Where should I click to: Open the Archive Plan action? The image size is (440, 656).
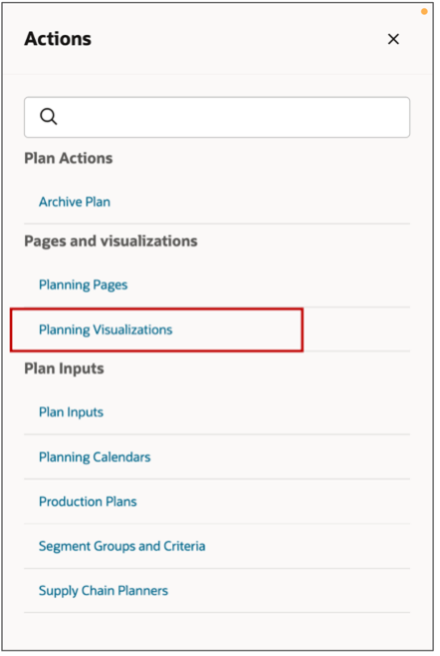pyautogui.click(x=75, y=202)
